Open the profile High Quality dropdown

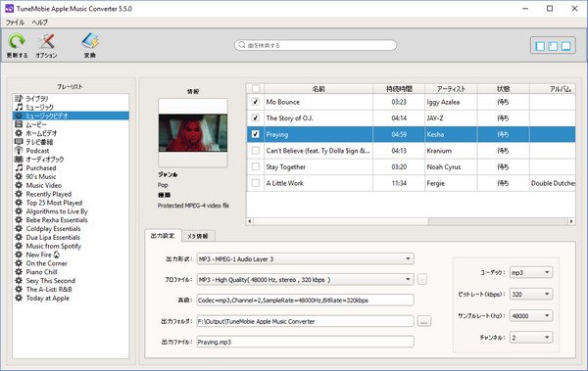[x=305, y=280]
